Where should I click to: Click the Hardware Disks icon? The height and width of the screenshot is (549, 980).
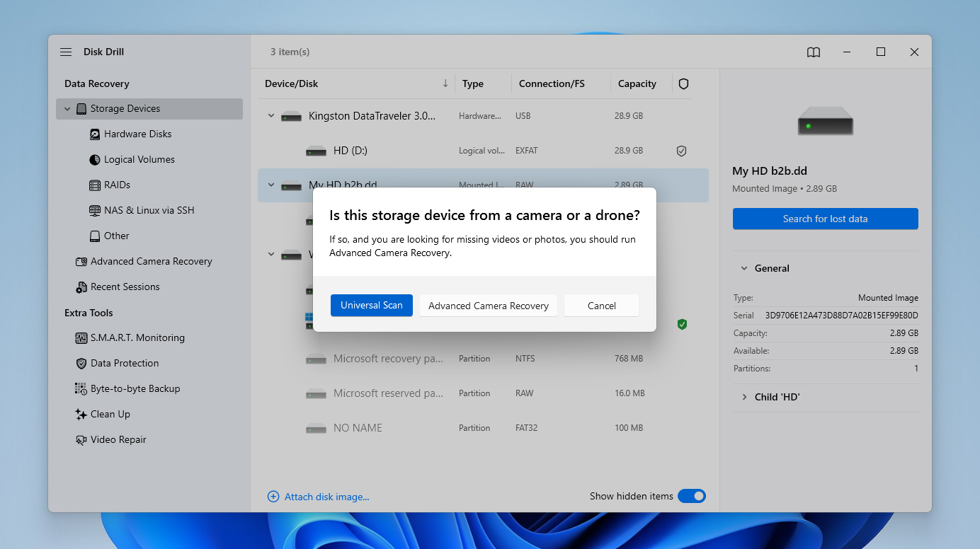[95, 134]
